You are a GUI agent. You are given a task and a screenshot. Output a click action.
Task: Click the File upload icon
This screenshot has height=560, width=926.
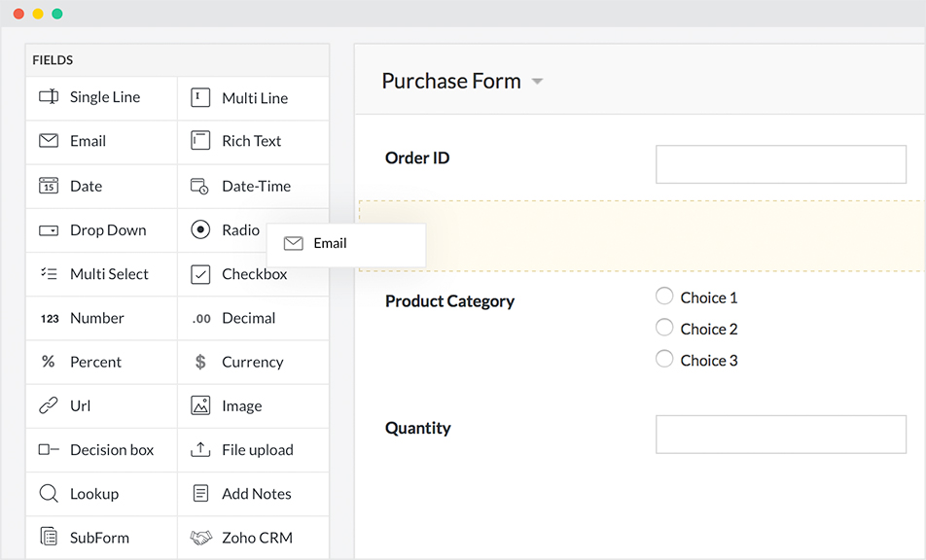[200, 449]
